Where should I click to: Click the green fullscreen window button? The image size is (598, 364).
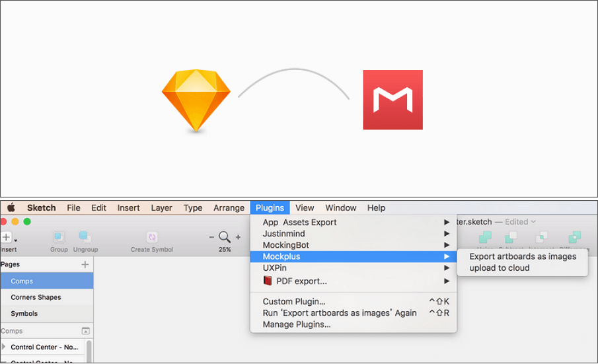click(27, 221)
